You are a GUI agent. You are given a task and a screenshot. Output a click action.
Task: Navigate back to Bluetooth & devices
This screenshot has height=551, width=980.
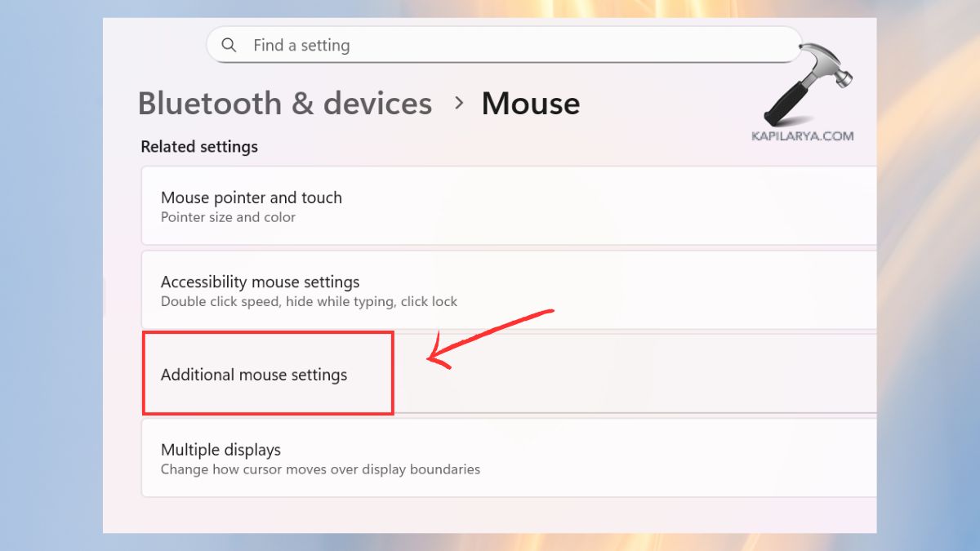pos(284,103)
